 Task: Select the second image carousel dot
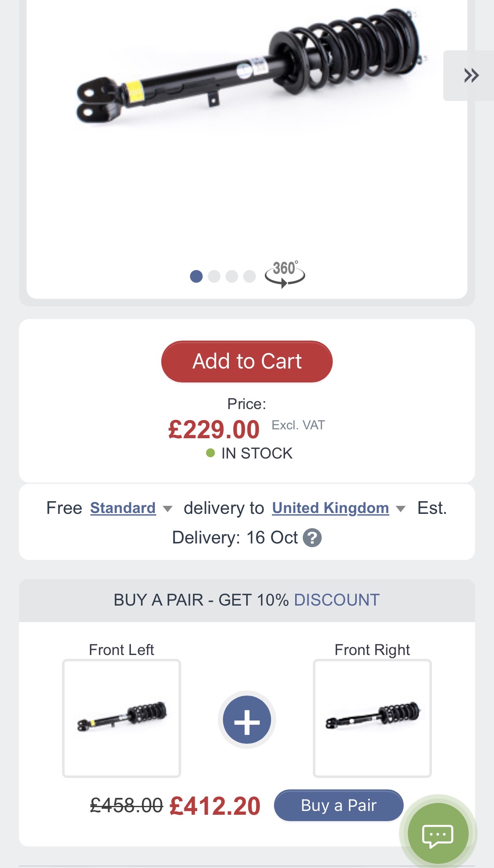click(x=214, y=276)
